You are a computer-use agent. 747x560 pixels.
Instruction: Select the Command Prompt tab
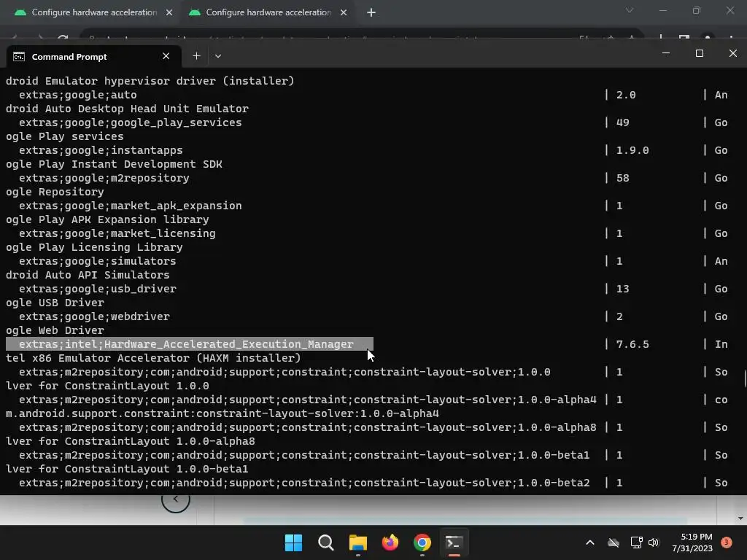click(93, 56)
